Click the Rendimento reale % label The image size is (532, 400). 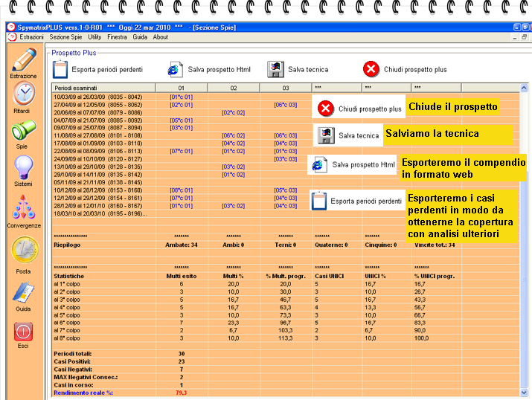(x=83, y=393)
